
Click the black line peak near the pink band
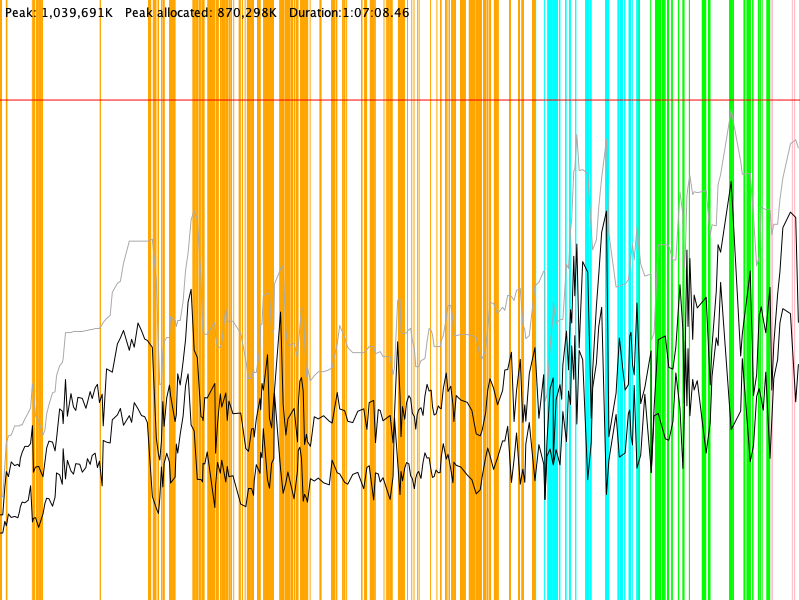tap(791, 212)
